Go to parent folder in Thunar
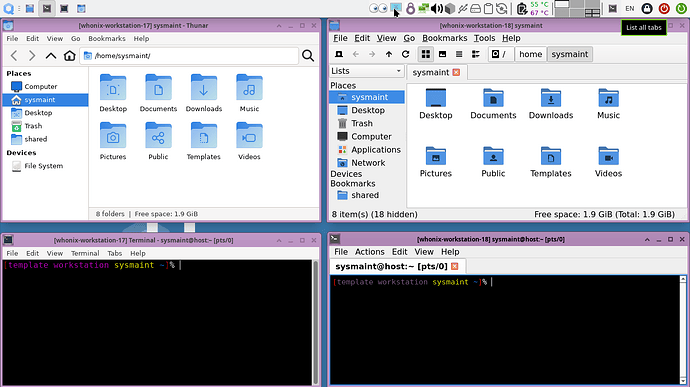Image resolution: width=690 pixels, height=387 pixels. [51, 55]
